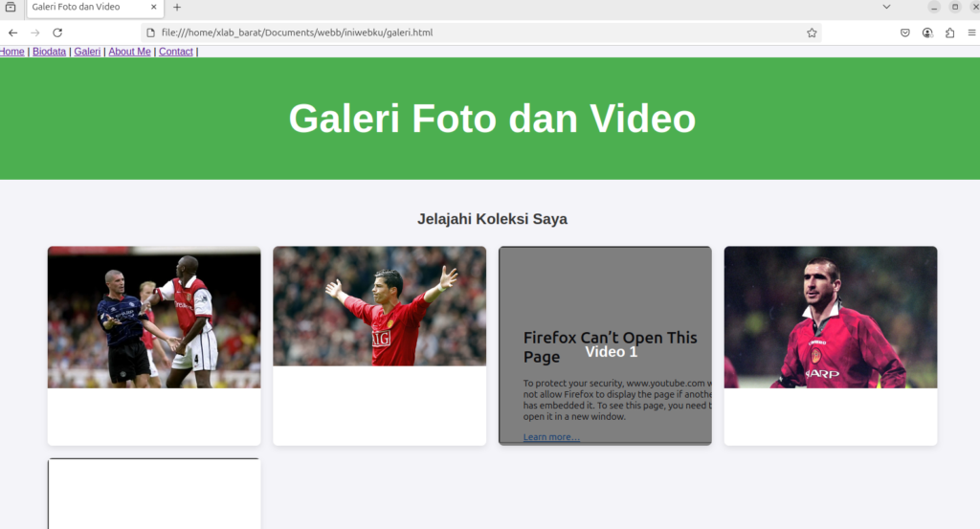The width and height of the screenshot is (980, 529).
Task: Click the Jelajahi Koleksi Saya subheading
Action: click(x=492, y=219)
